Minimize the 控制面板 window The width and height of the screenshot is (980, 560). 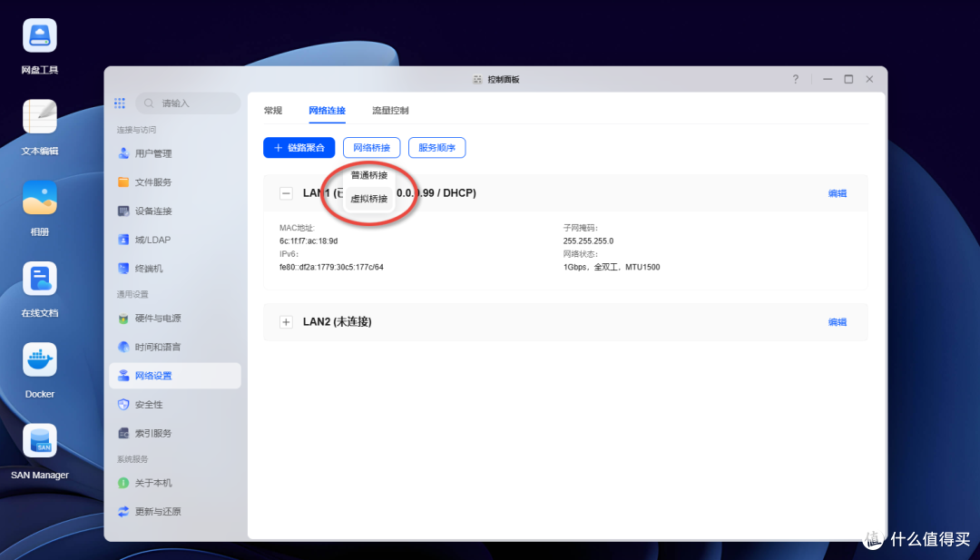(828, 79)
